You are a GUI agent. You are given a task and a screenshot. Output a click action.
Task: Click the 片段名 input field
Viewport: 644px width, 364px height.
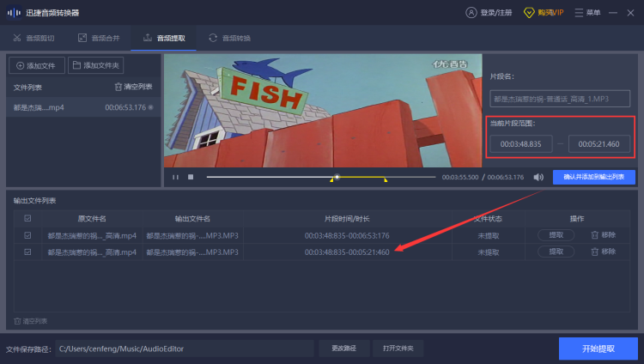pos(560,99)
